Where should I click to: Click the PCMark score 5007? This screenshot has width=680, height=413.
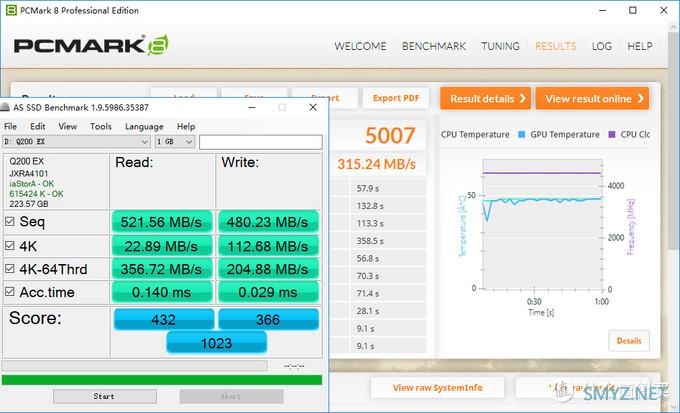tap(390, 136)
